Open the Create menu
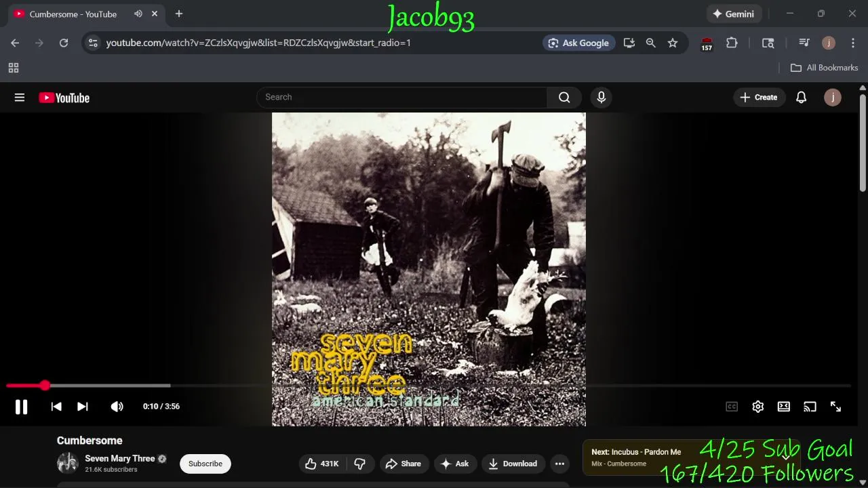This screenshot has width=868, height=488. (x=759, y=98)
